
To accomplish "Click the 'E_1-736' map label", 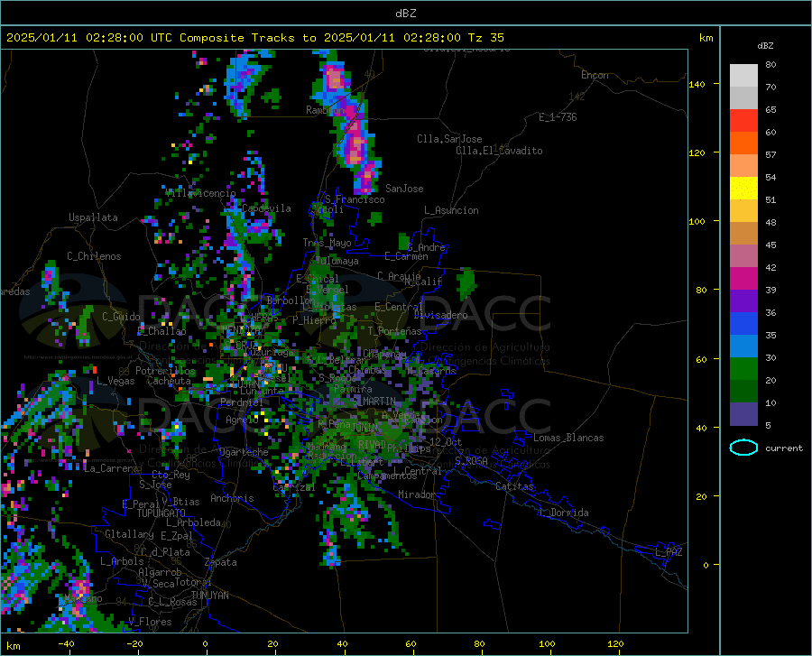I will pyautogui.click(x=558, y=117).
